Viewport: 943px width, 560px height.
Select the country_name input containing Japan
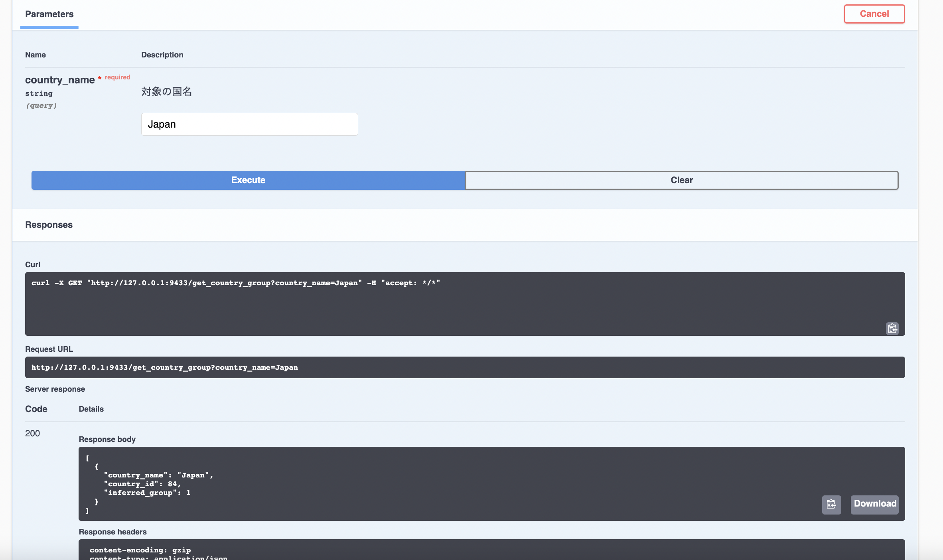tap(249, 124)
